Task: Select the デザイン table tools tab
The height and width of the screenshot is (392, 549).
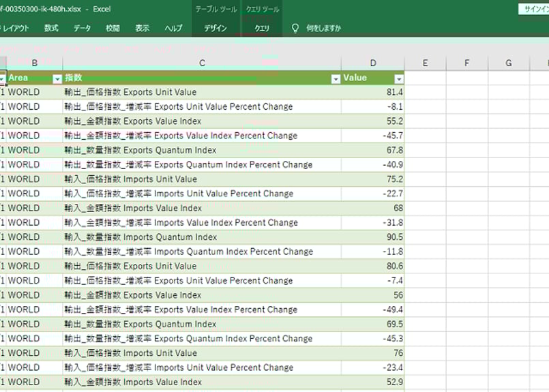Action: click(x=216, y=29)
